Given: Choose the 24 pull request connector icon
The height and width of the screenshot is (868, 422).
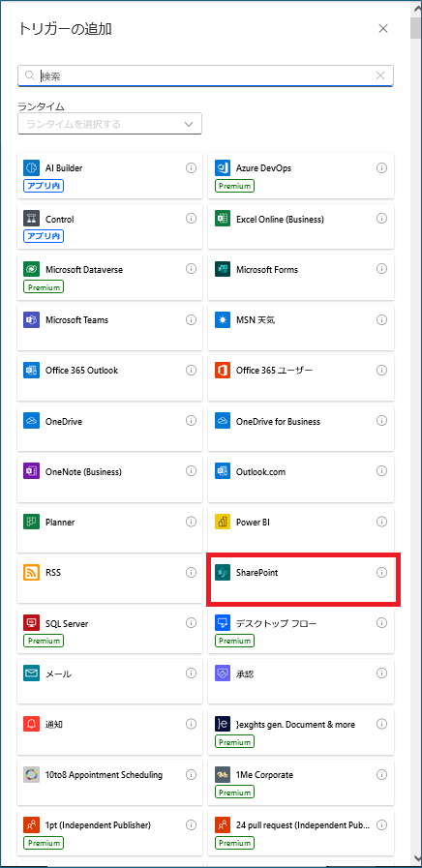Looking at the screenshot, I should (222, 825).
